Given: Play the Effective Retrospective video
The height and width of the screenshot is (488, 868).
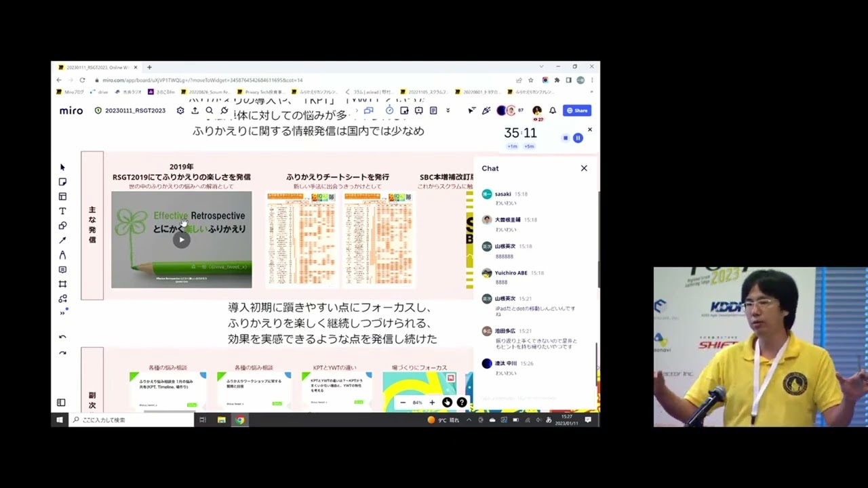Looking at the screenshot, I should [181, 239].
